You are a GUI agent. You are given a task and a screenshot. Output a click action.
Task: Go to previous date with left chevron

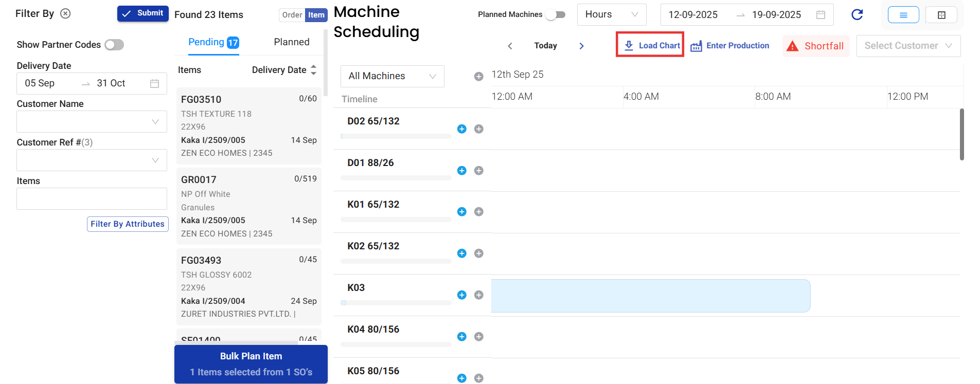pyautogui.click(x=510, y=46)
